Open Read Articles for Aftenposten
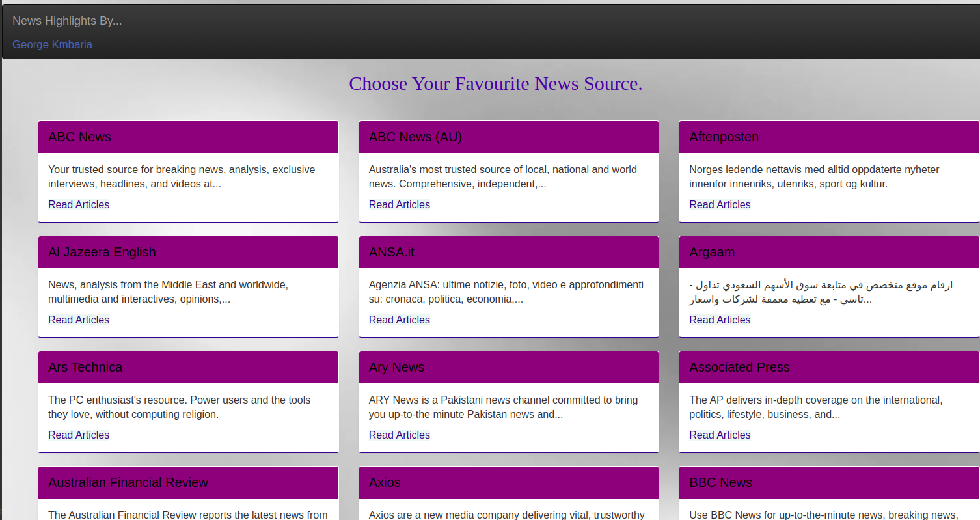980x520 pixels. click(x=720, y=204)
